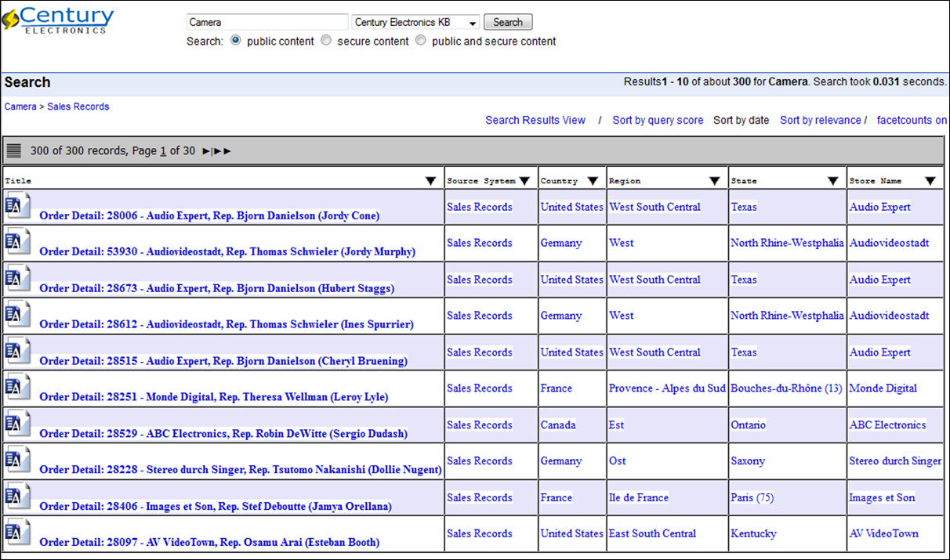Viewport: 950px width, 560px height.
Task: Click in the Camera search input field
Action: (x=267, y=23)
